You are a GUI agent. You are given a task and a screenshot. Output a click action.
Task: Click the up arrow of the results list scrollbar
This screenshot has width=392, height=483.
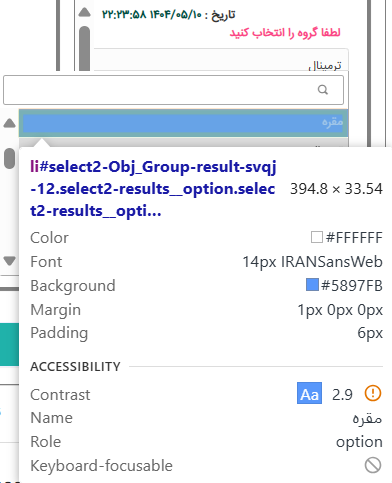(x=9, y=123)
